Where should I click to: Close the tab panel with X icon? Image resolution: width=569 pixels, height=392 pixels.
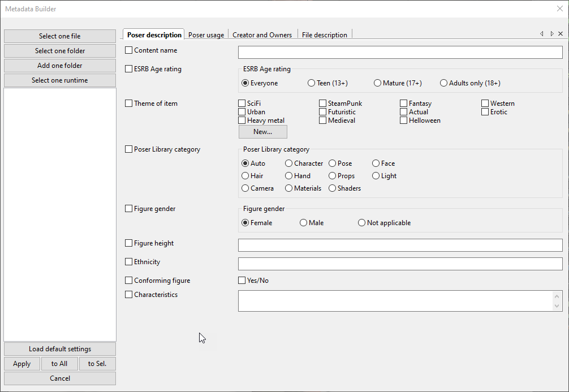pos(561,34)
